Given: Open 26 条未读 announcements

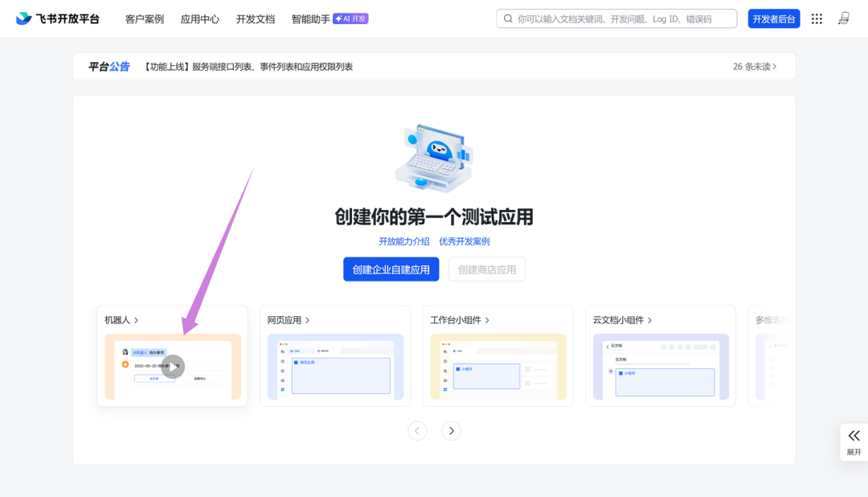Looking at the screenshot, I should coord(755,67).
